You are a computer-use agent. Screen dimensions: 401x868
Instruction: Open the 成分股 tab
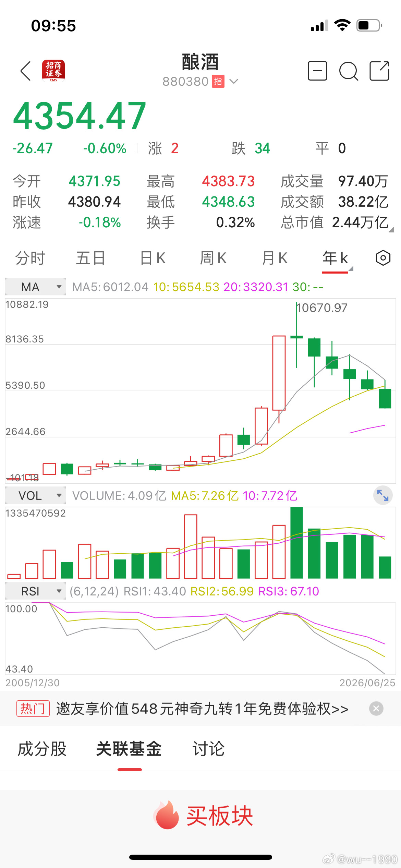tap(42, 748)
